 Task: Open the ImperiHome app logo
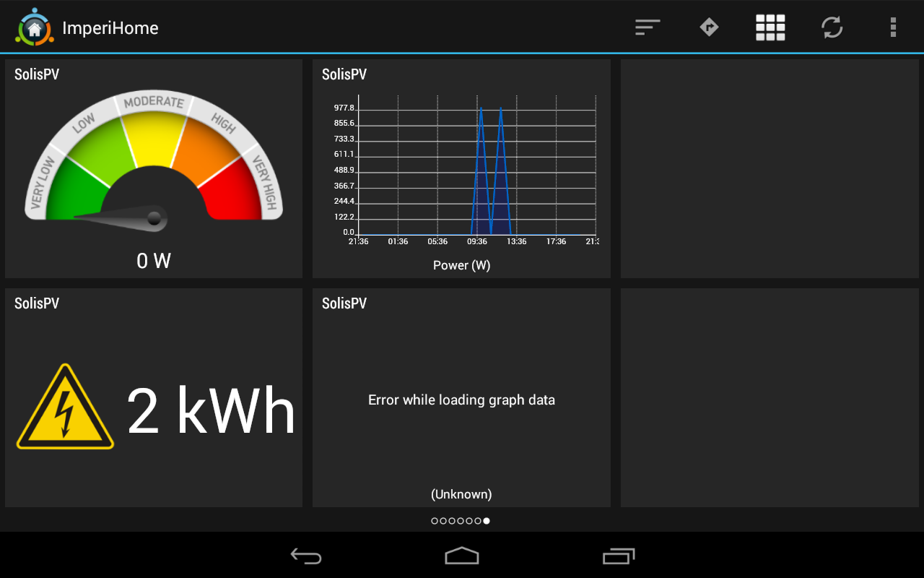coord(34,27)
